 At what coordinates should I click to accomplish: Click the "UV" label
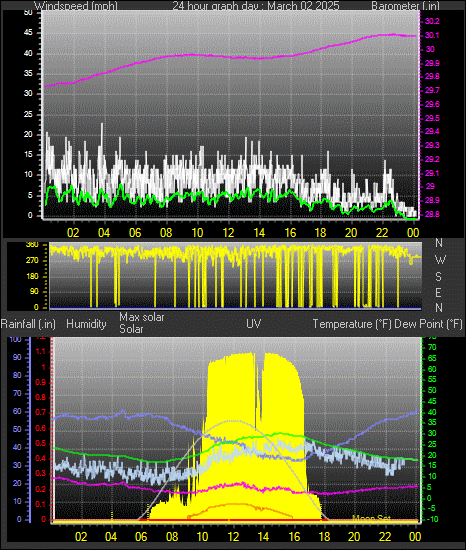click(254, 324)
